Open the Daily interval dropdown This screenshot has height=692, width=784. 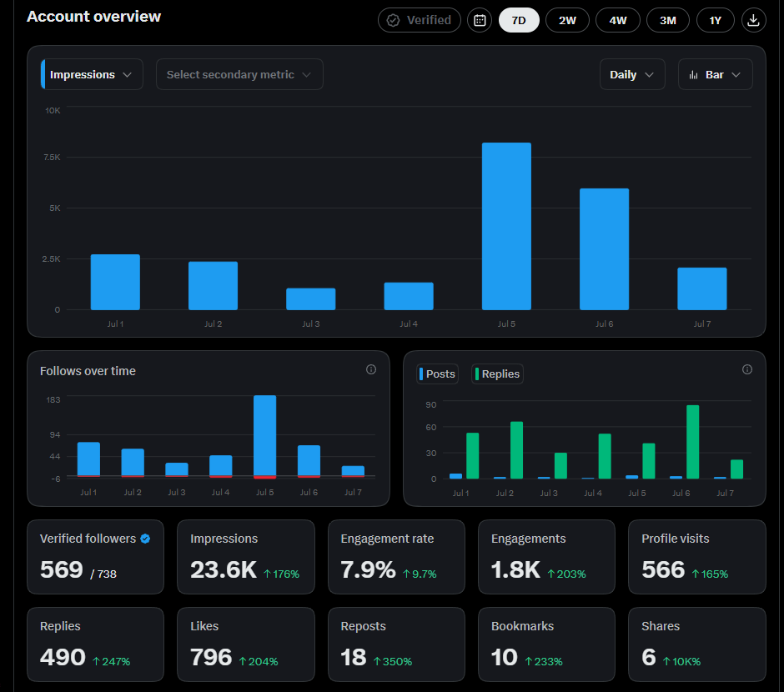coord(632,74)
